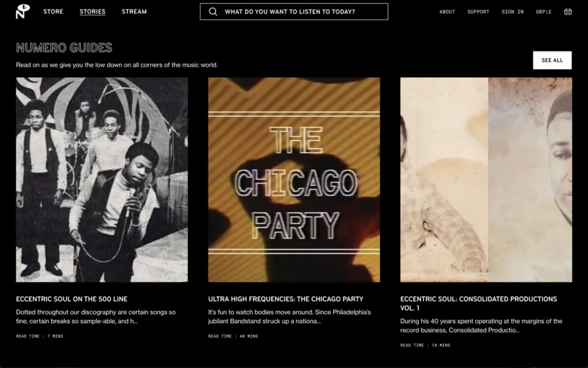Click the SEE ALL button

[x=552, y=60]
